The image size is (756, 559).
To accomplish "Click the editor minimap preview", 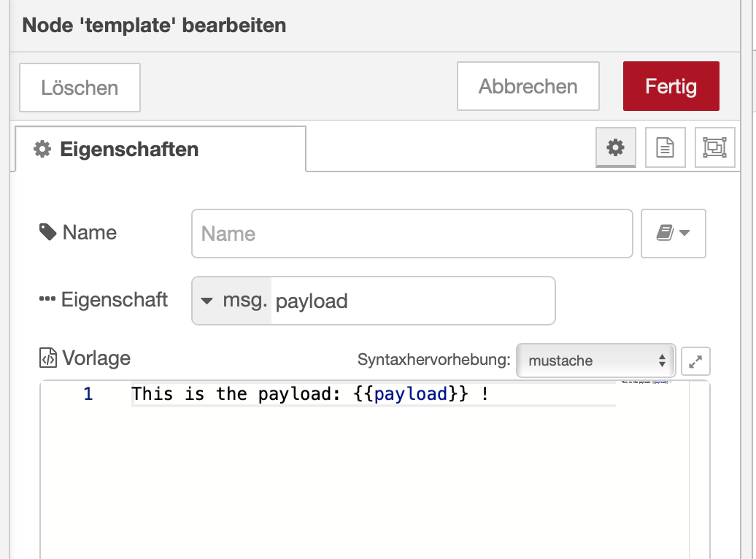I will (646, 382).
